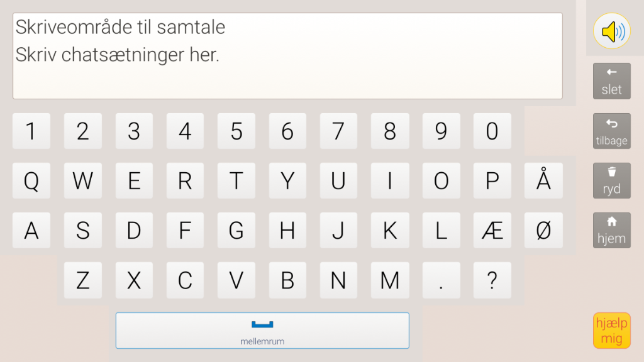Tap the number 0 key
The image size is (644, 362).
point(492,131)
